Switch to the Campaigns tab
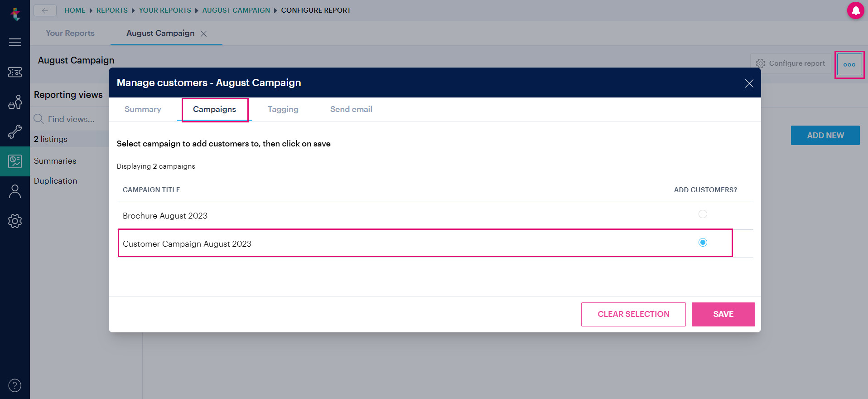 point(215,109)
